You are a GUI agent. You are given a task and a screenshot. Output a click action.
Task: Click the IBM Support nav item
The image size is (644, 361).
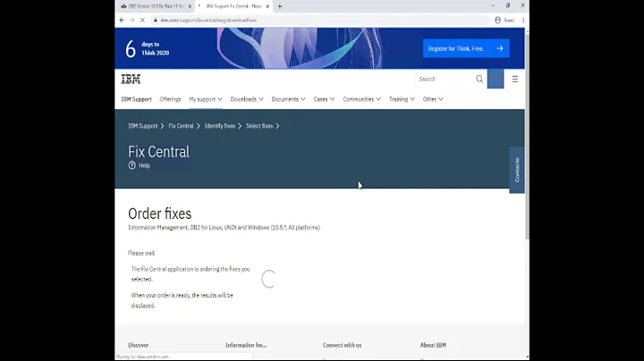[x=136, y=99]
